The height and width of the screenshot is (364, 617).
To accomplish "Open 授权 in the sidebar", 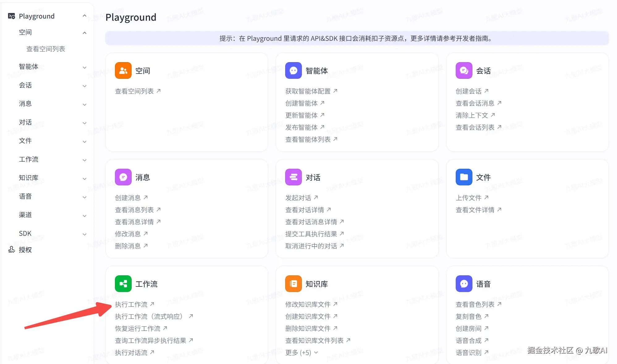I will (25, 250).
